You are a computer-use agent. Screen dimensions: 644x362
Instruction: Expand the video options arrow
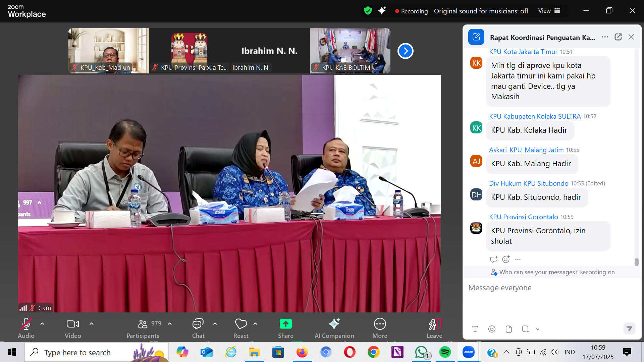tap(92, 324)
